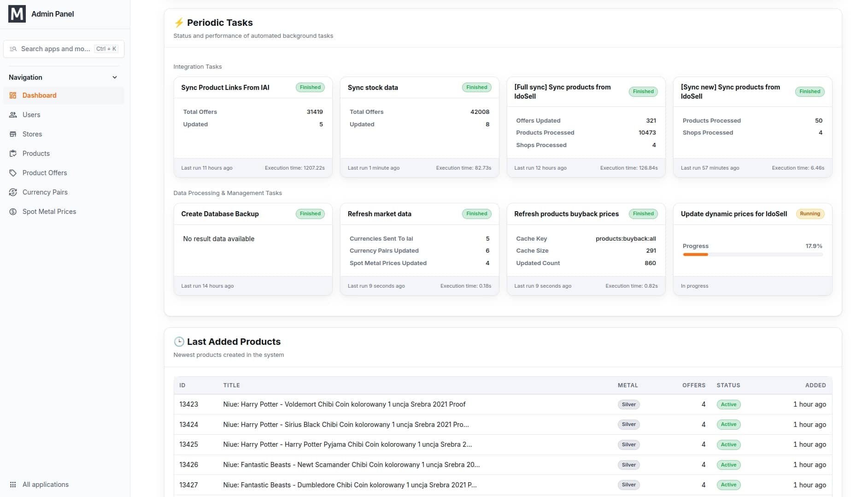Screen dimensions: 868x497
Task: Open Product Offers via its tag icon
Action: [x=13, y=173]
